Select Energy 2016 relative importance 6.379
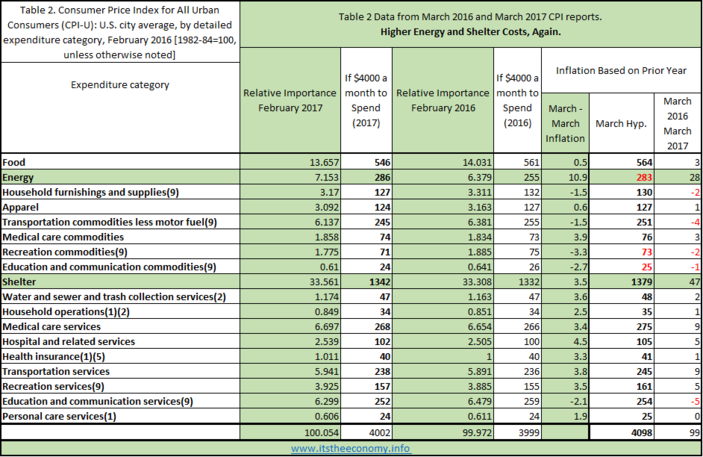Viewport: 703px width, 457px height. [x=479, y=177]
